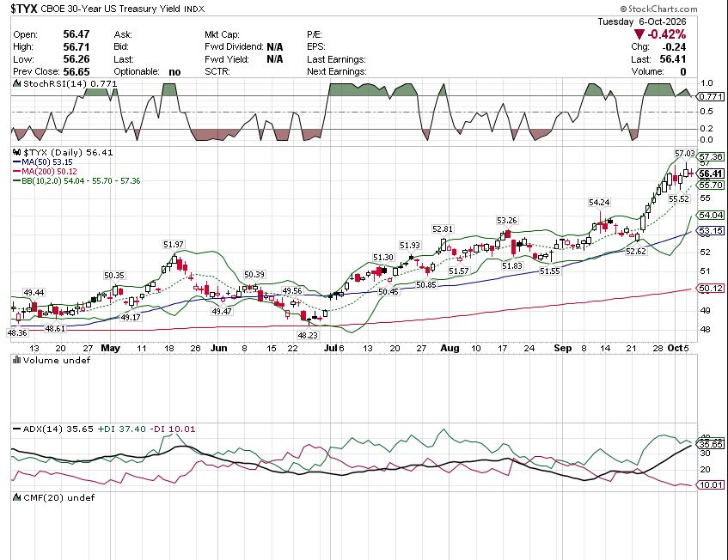The height and width of the screenshot is (560, 728).
Task: Click the 50.12 MA(200) axis tag
Action: click(711, 289)
